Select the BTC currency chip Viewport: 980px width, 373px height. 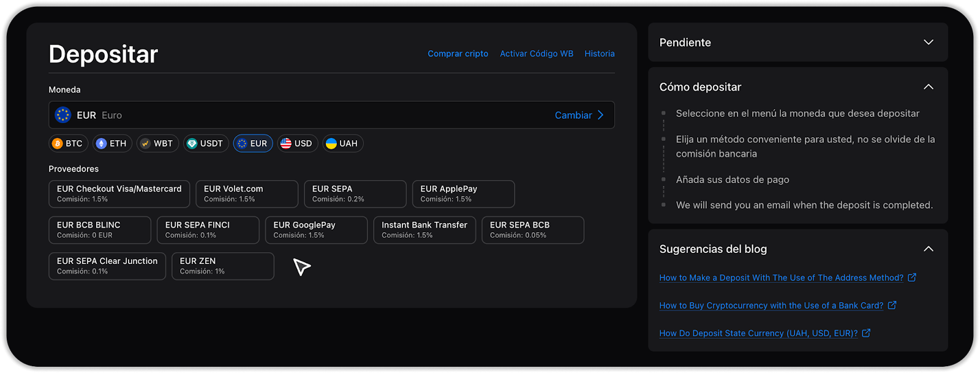coord(68,143)
